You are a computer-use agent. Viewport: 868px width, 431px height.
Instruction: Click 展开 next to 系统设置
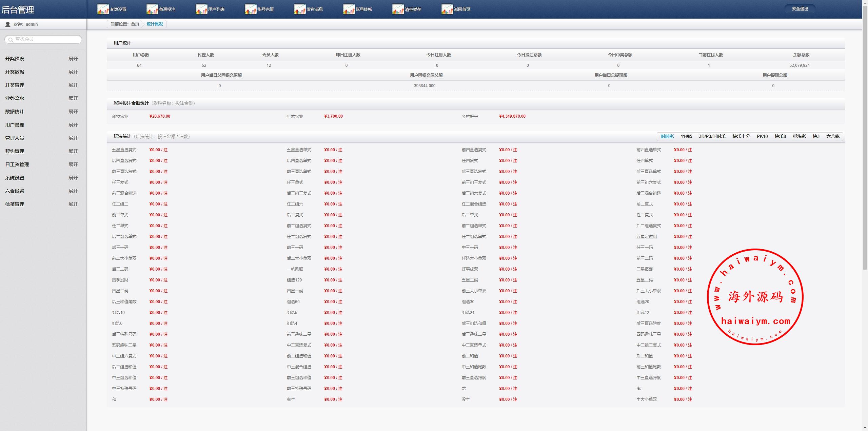(73, 178)
